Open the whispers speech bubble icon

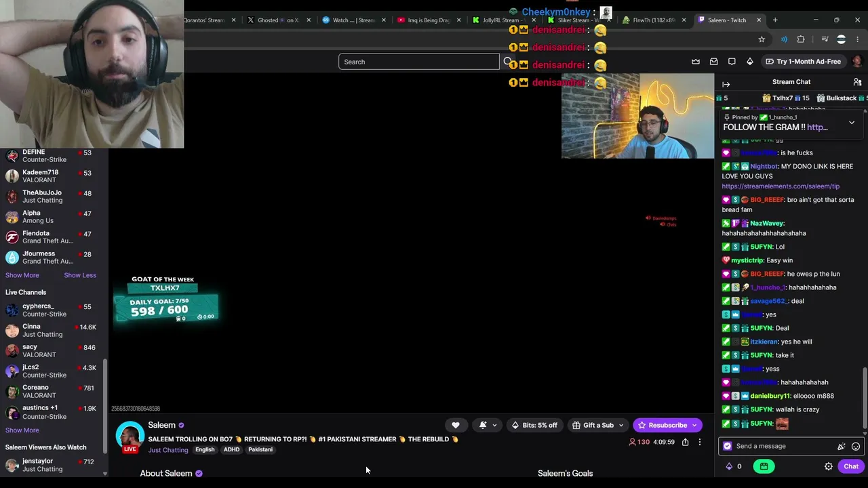pyautogui.click(x=732, y=62)
